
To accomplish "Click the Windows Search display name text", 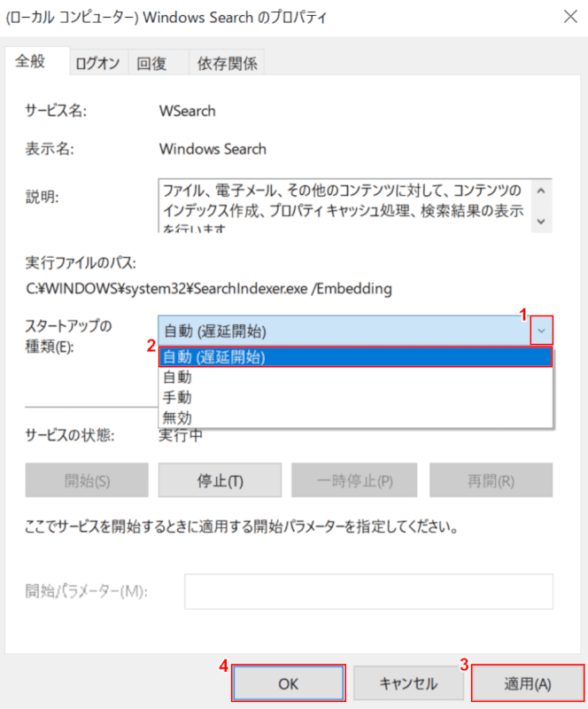I will (x=213, y=149).
